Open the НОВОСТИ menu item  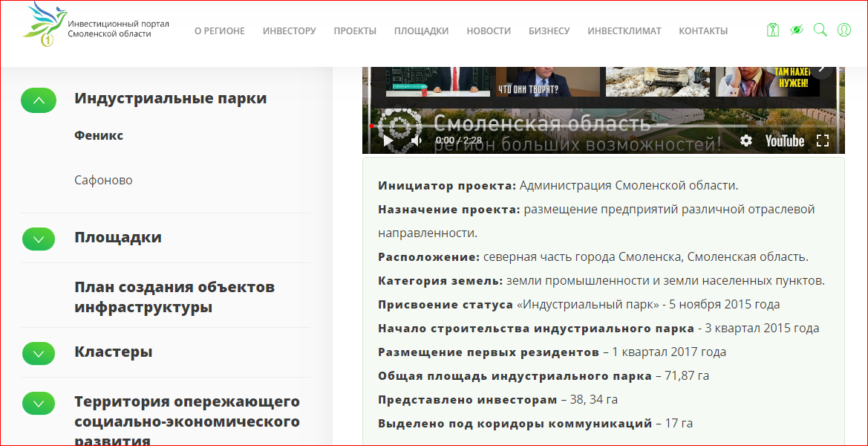coord(489,31)
